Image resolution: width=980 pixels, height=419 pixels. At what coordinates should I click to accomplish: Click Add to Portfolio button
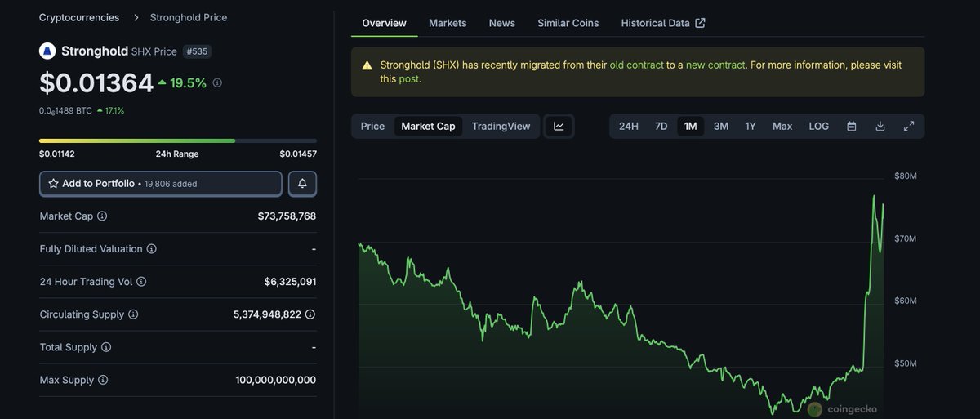(161, 184)
